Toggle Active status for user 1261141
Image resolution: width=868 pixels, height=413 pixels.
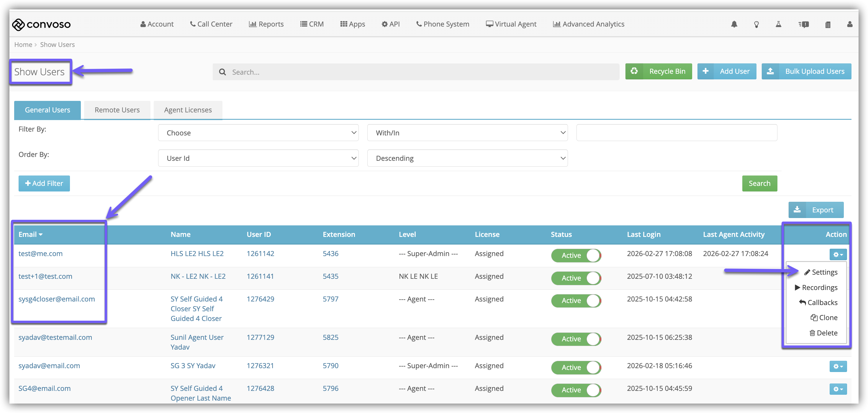(576, 278)
